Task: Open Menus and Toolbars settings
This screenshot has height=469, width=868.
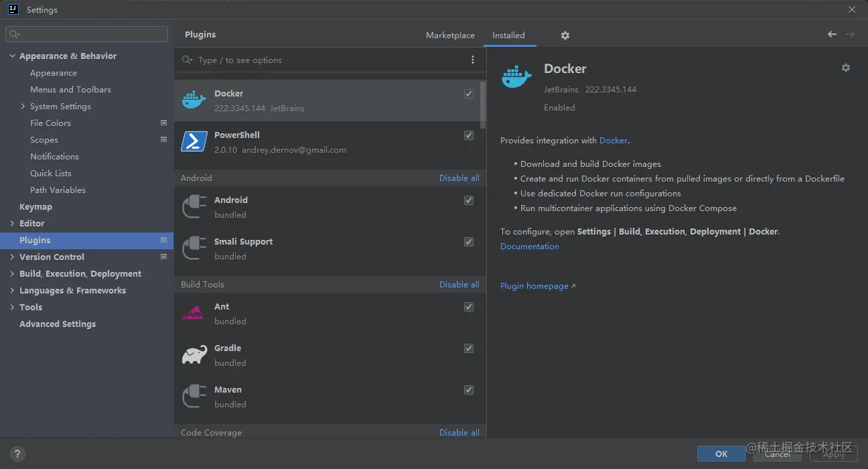Action: pyautogui.click(x=70, y=90)
